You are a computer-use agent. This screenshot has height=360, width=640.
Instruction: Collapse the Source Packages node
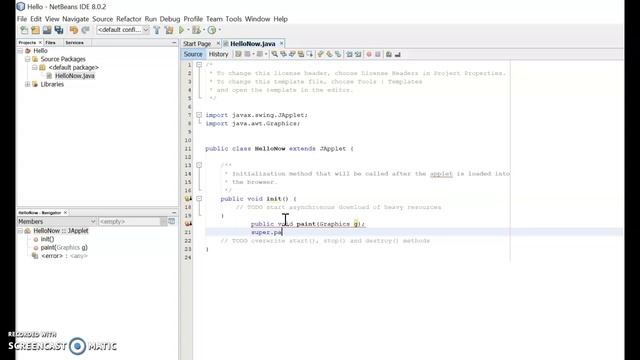[x=27, y=59]
